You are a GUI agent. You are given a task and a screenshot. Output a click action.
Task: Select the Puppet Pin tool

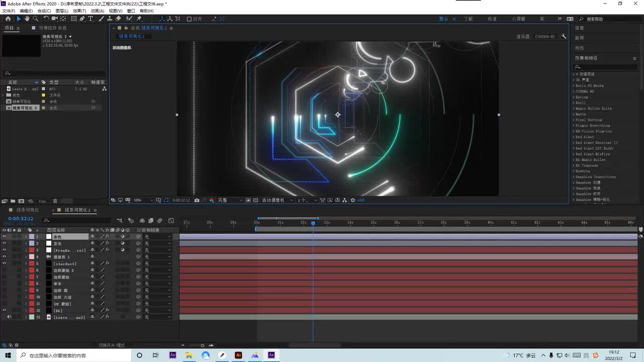pos(139,19)
